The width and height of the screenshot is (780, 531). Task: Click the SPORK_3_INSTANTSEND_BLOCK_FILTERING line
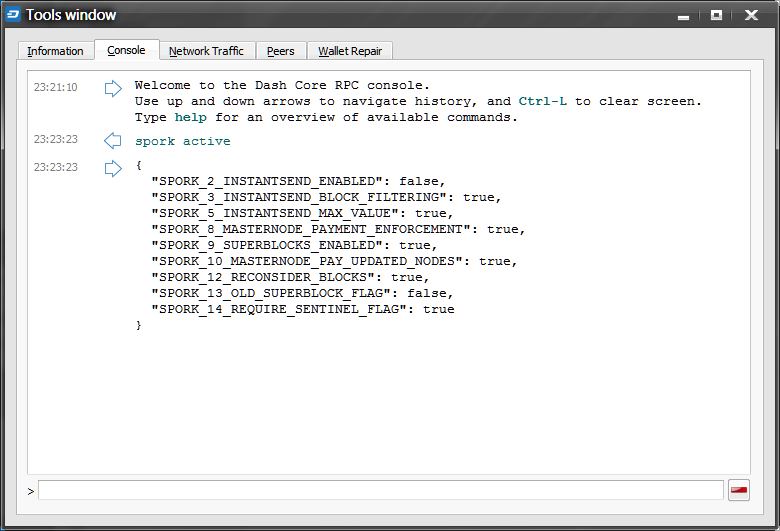click(x=326, y=198)
